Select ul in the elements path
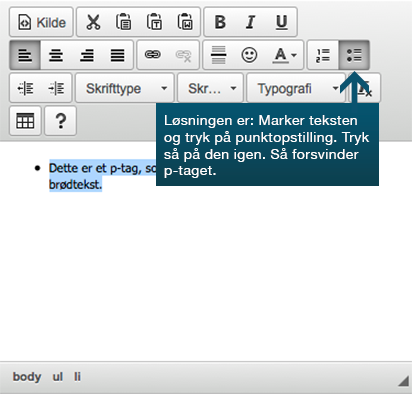The height and width of the screenshot is (394, 412). coord(58,377)
